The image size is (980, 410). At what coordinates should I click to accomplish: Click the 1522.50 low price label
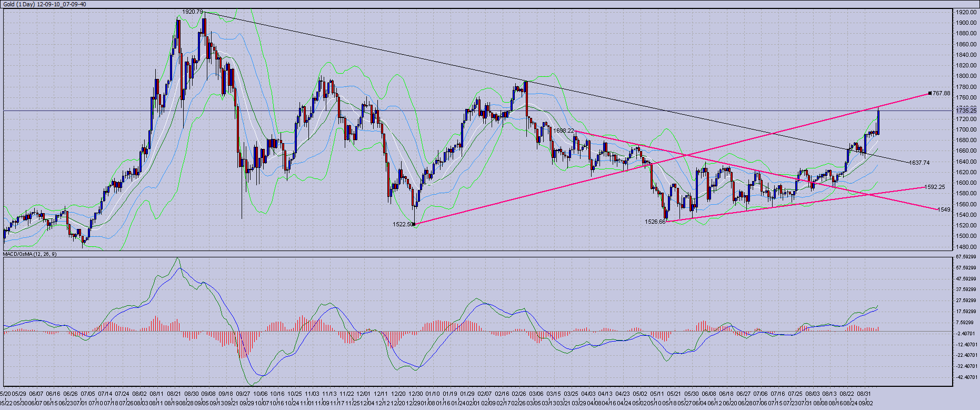(403, 224)
